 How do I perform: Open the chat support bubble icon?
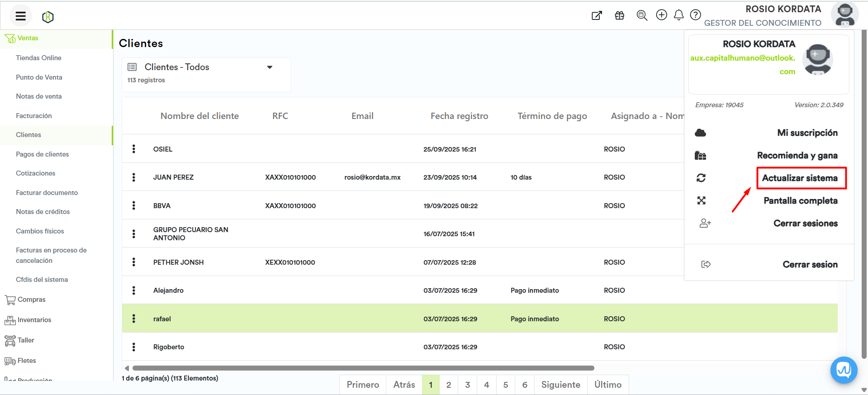pos(844,370)
